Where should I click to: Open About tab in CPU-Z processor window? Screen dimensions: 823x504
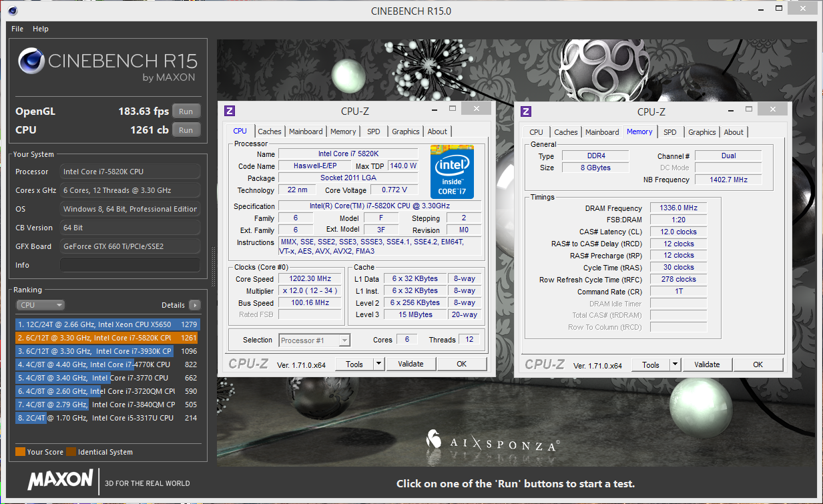438,132
